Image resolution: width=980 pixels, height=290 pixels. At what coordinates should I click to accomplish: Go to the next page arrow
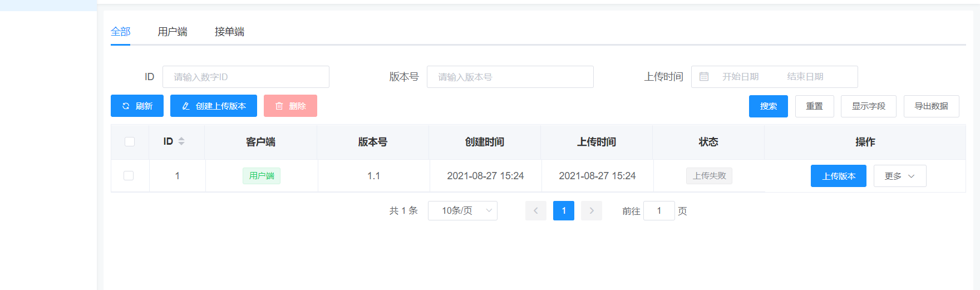tap(592, 210)
